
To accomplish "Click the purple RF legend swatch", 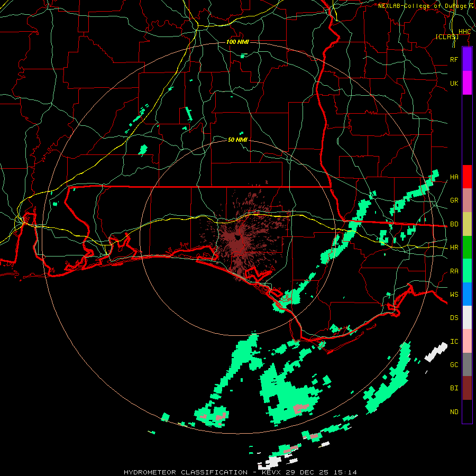I will (x=467, y=59).
